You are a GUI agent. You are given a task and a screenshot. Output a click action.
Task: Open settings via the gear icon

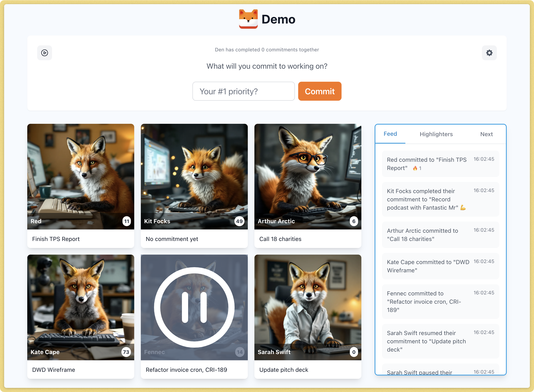489,53
